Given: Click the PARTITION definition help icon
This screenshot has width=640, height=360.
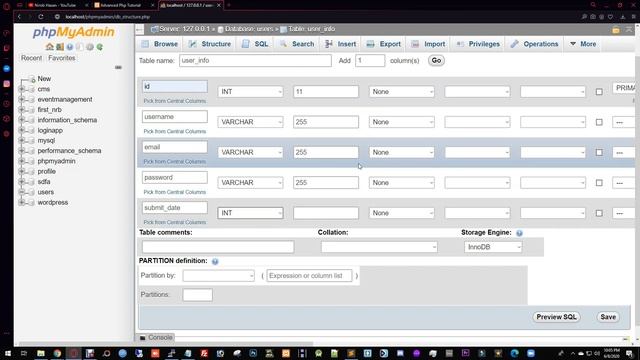Looking at the screenshot, I should coord(215,261).
